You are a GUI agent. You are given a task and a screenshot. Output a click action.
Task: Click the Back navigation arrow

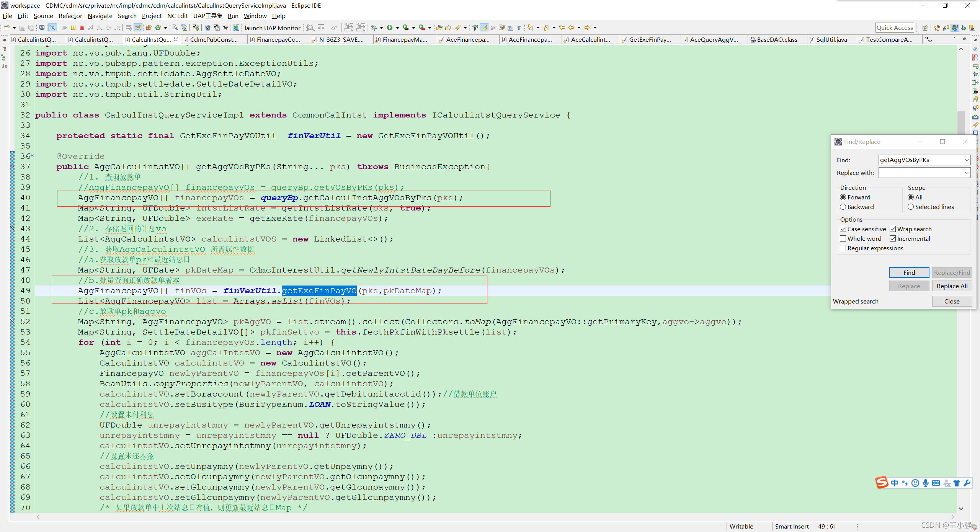click(x=571, y=28)
